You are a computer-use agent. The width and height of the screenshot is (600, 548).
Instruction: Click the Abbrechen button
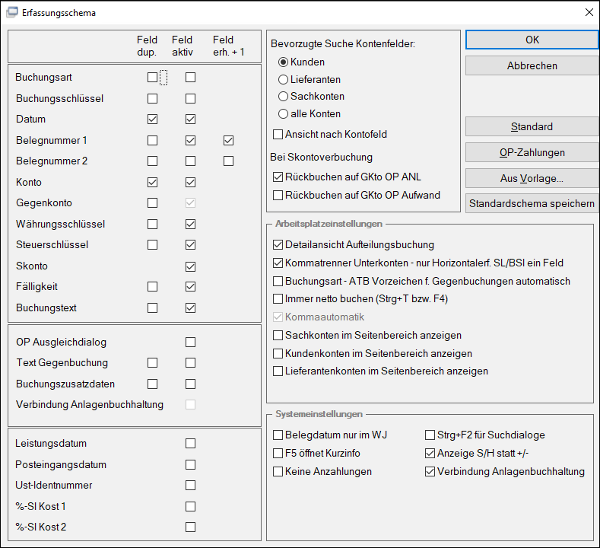pos(532,65)
